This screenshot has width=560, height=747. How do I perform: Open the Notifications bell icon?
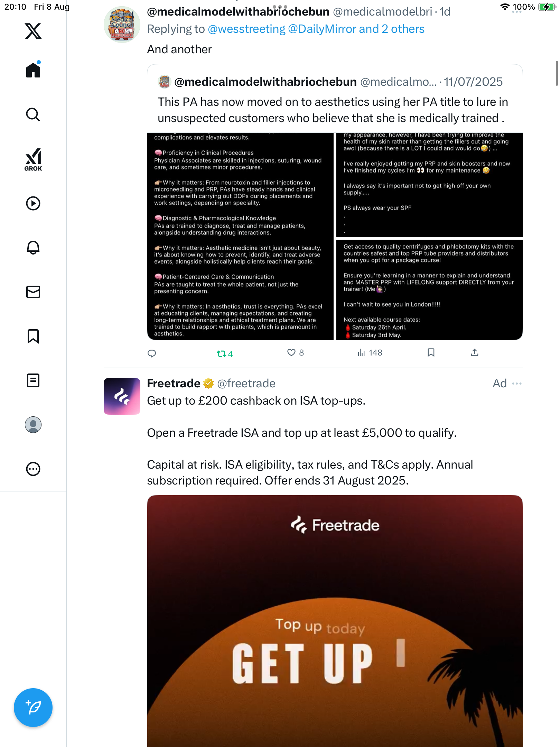[33, 248]
